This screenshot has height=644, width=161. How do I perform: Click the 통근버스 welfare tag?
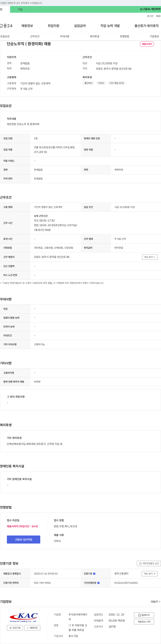coord(88,83)
